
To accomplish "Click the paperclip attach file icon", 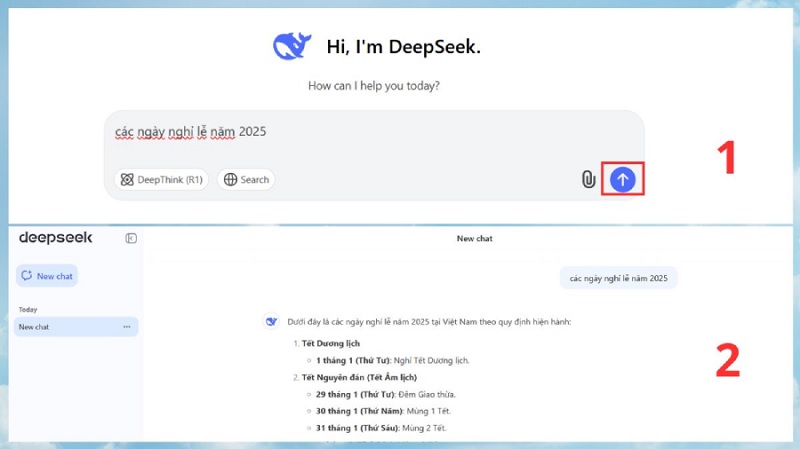I will click(588, 179).
